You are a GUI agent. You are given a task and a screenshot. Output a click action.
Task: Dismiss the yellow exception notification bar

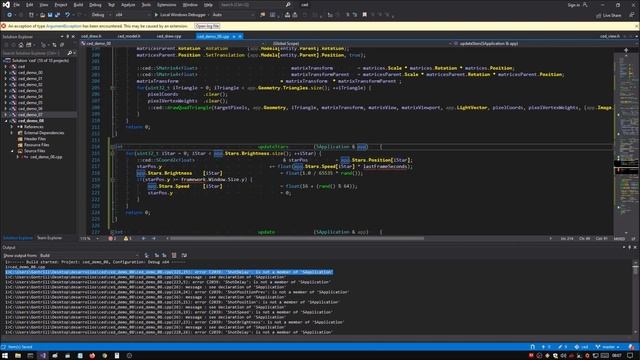(x=636, y=26)
